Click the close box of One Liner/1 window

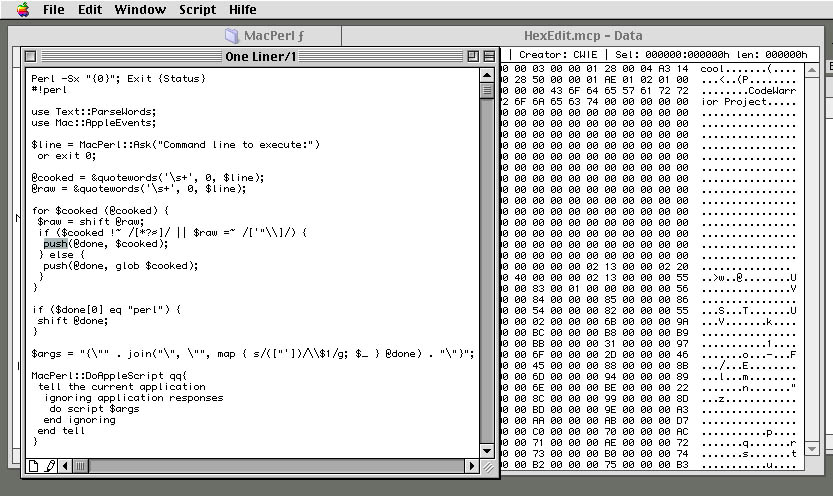point(30,57)
